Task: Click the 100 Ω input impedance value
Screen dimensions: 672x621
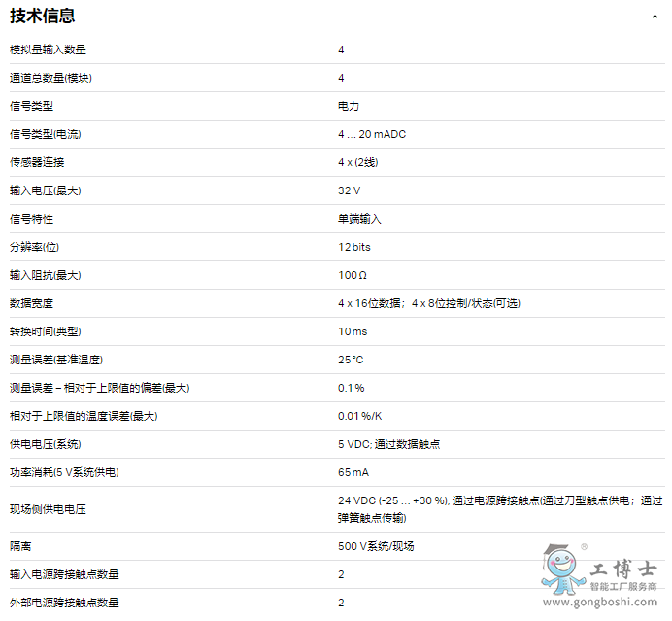Action: tap(353, 275)
